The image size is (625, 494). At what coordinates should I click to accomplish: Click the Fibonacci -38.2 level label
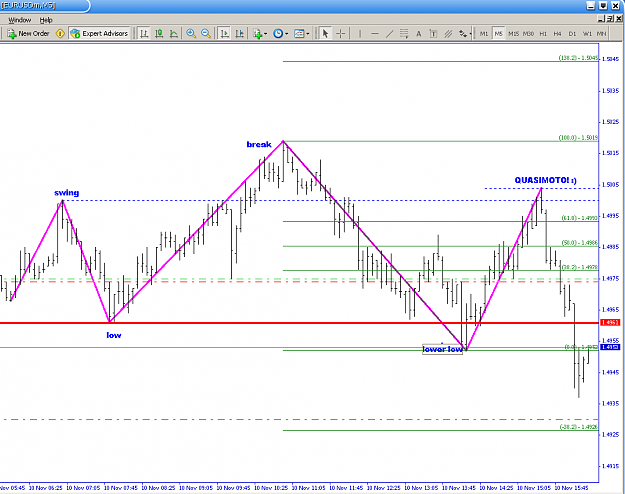coord(579,427)
